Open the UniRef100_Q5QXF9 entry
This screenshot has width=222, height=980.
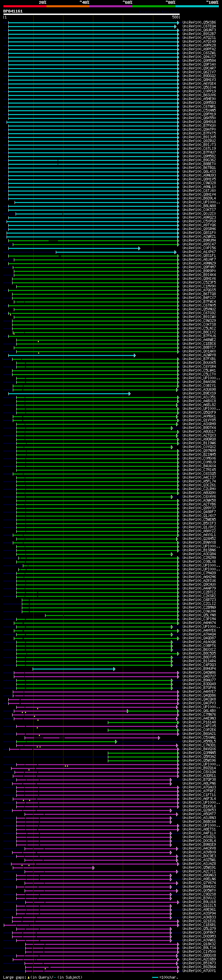pos(199,412)
